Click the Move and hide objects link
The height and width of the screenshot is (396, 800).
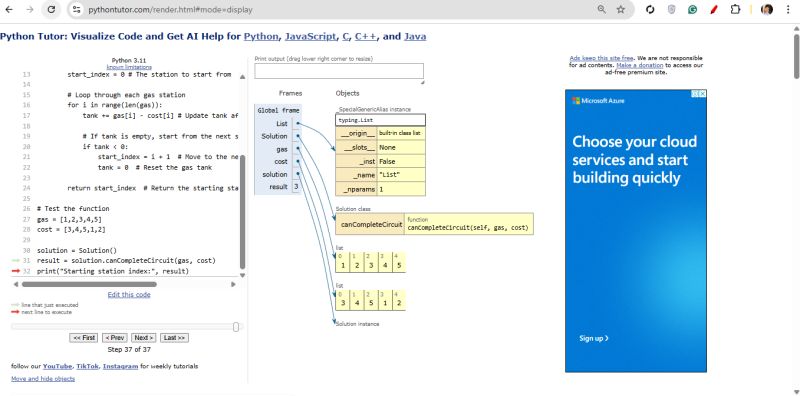pos(43,379)
